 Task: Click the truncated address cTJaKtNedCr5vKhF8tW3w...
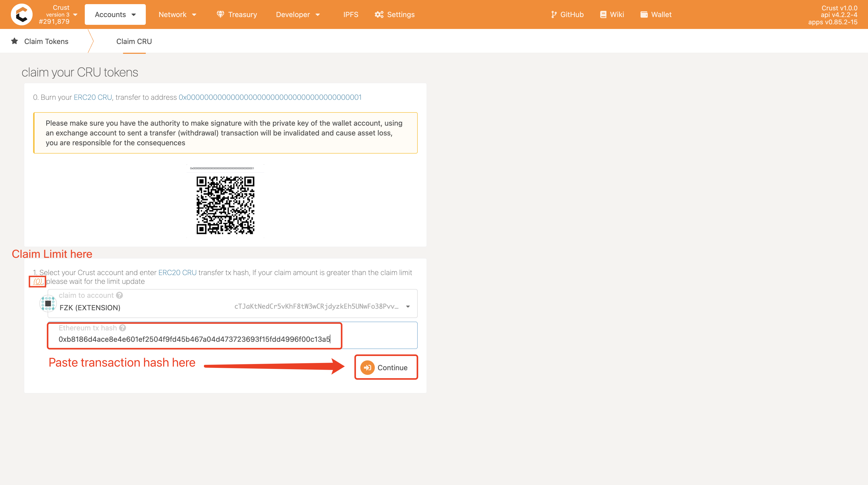click(316, 306)
